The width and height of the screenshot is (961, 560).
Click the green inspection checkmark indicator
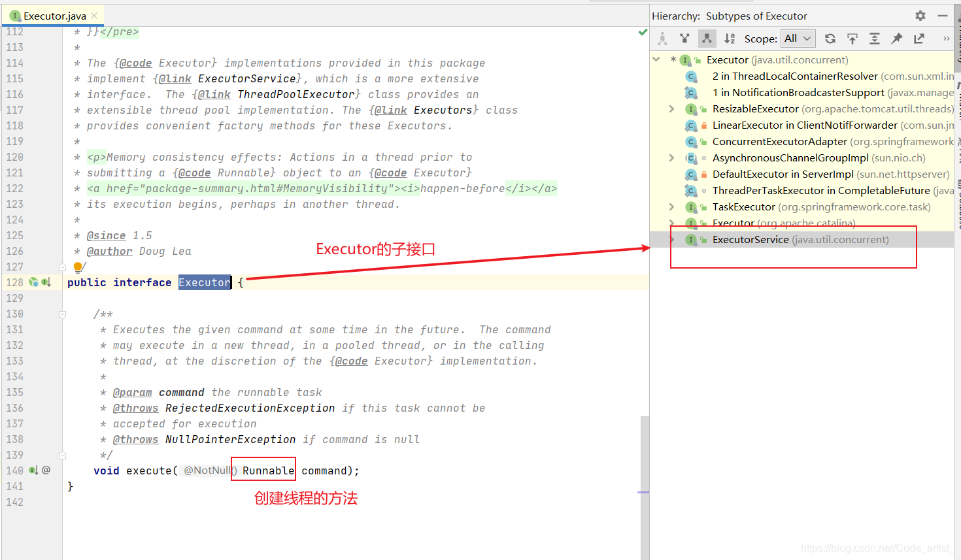pos(643,31)
